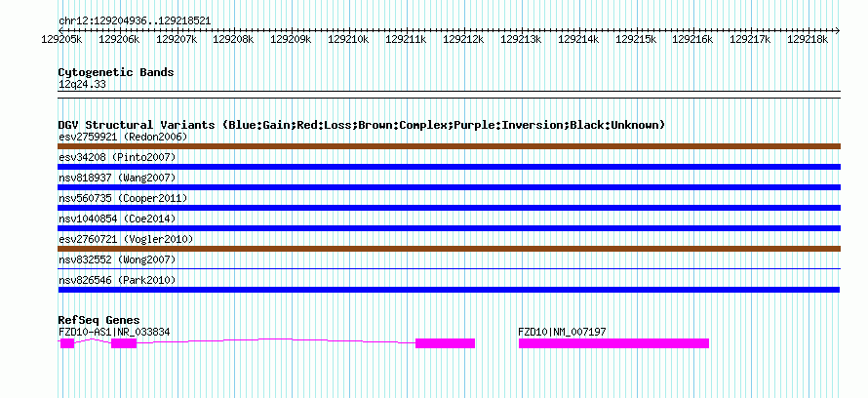Click the 129213k ruler position label
The image size is (868, 398).
(521, 40)
